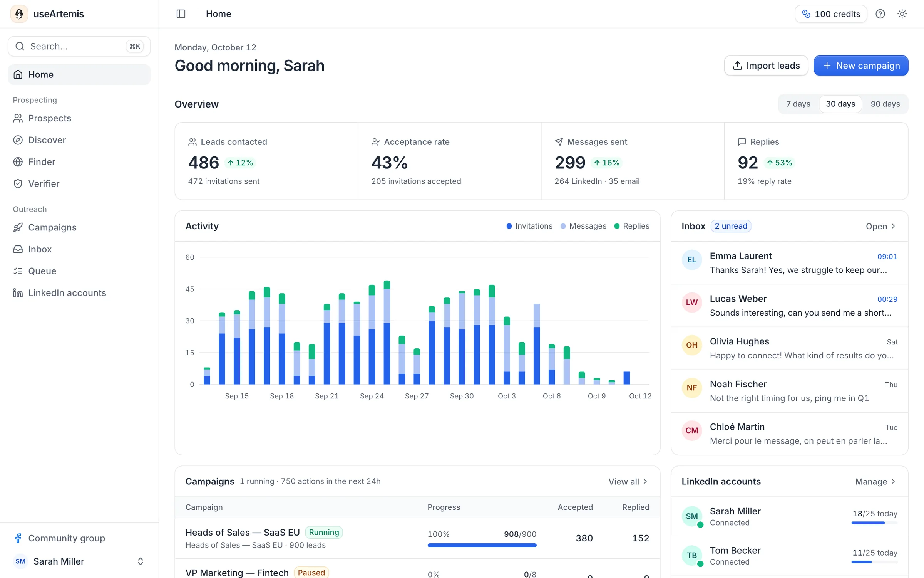The width and height of the screenshot is (924, 578).
Task: Click the Leads contacted users icon
Action: (x=192, y=142)
